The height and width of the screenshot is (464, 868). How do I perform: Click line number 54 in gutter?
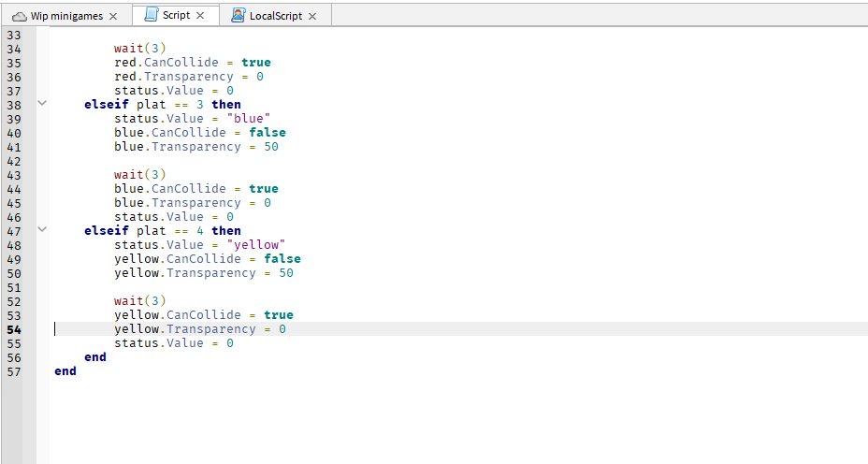[14, 330]
